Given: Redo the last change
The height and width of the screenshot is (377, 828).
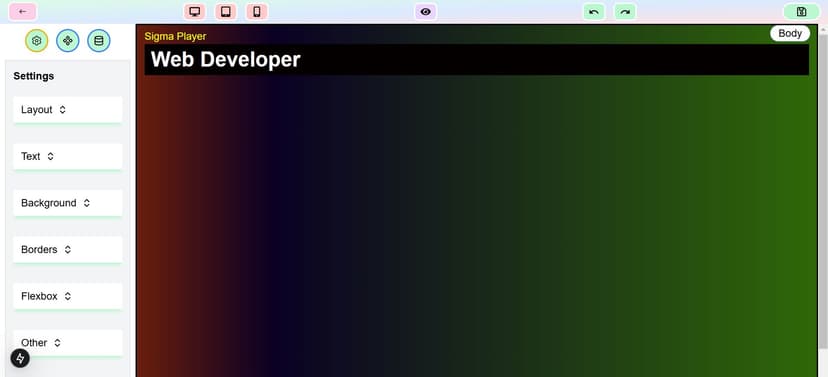Looking at the screenshot, I should [625, 12].
